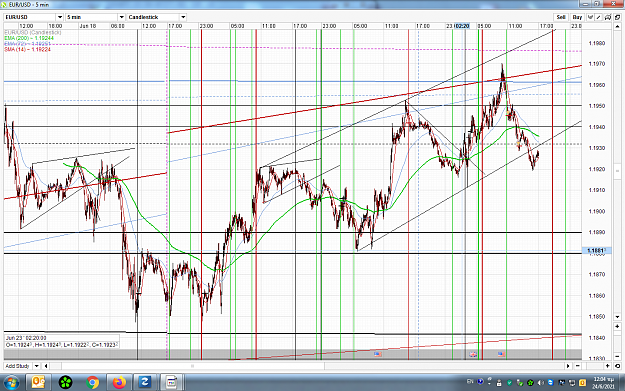Click the volume speaker tray icon
The height and width of the screenshot is (391, 625).
(x=541, y=383)
